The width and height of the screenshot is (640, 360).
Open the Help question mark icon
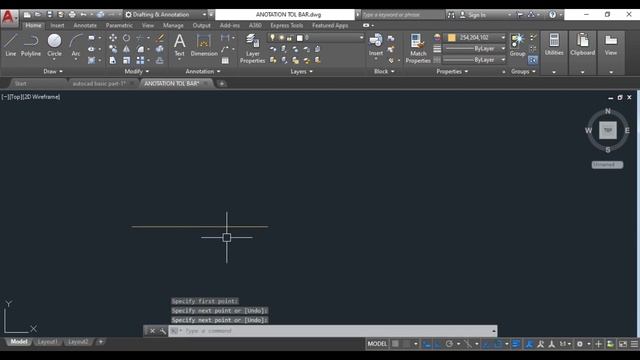pyautogui.click(x=552, y=14)
